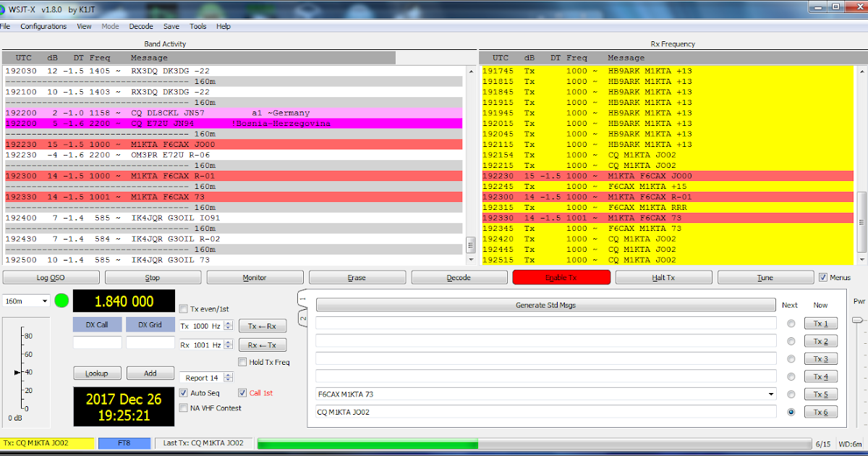
Task: Click the green receive status lamp
Action: pyautogui.click(x=61, y=300)
